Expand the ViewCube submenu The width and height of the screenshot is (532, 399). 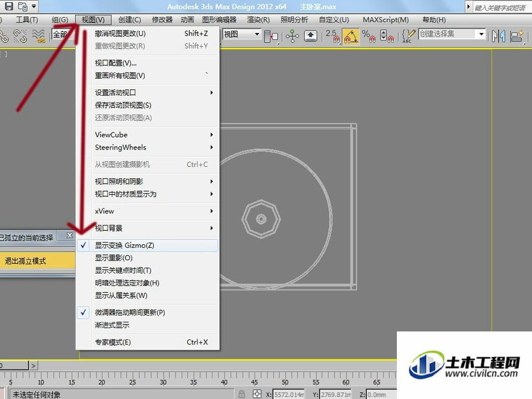(147, 135)
